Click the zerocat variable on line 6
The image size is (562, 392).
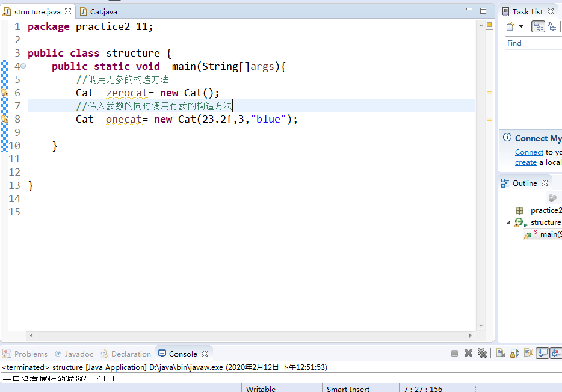(x=127, y=93)
